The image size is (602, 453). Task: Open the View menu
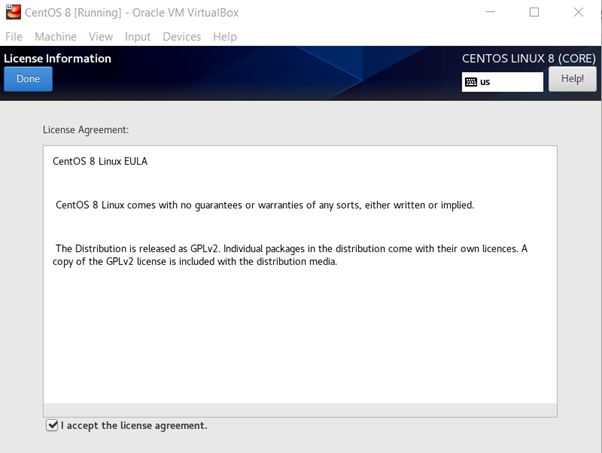[100, 37]
